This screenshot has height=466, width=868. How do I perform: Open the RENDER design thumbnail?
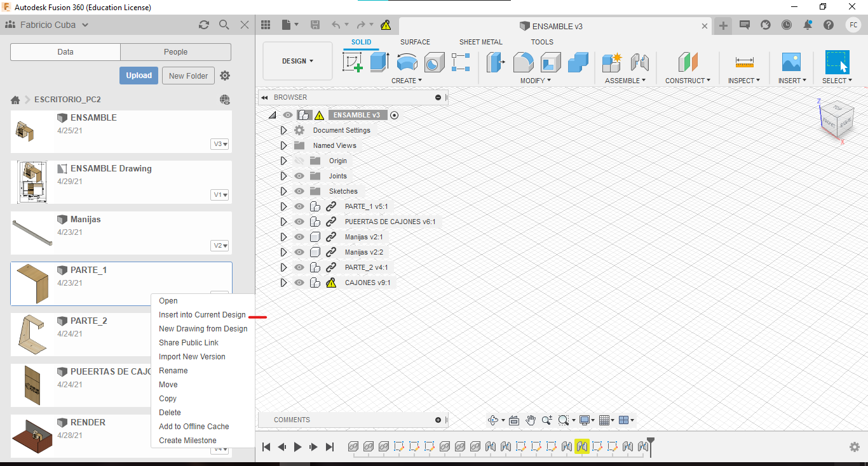(x=33, y=437)
